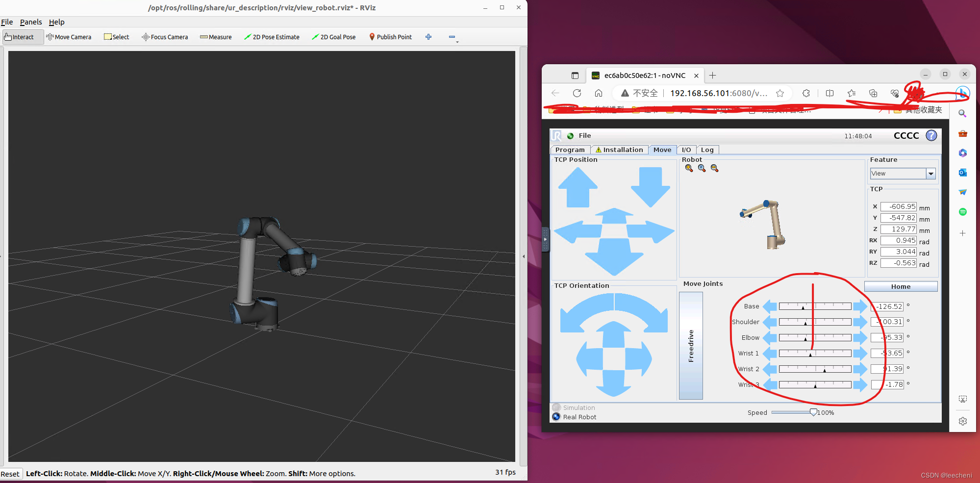Open the RViz Panels menu
This screenshot has width=980, height=483.
point(31,22)
